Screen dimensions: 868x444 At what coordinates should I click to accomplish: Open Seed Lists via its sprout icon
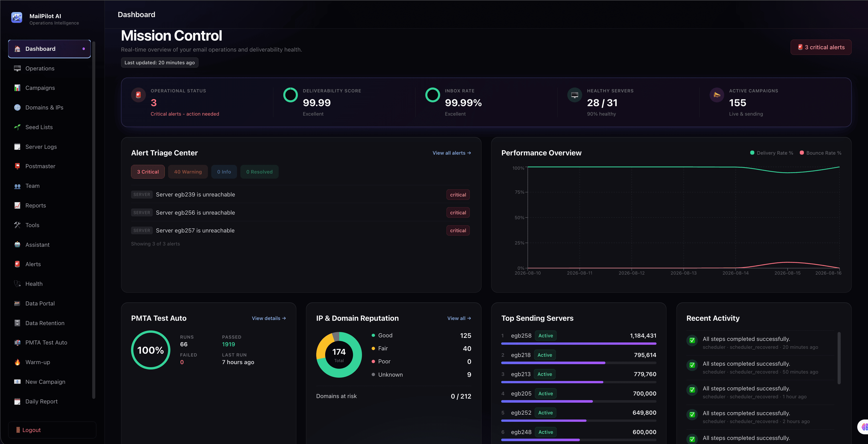click(18, 127)
